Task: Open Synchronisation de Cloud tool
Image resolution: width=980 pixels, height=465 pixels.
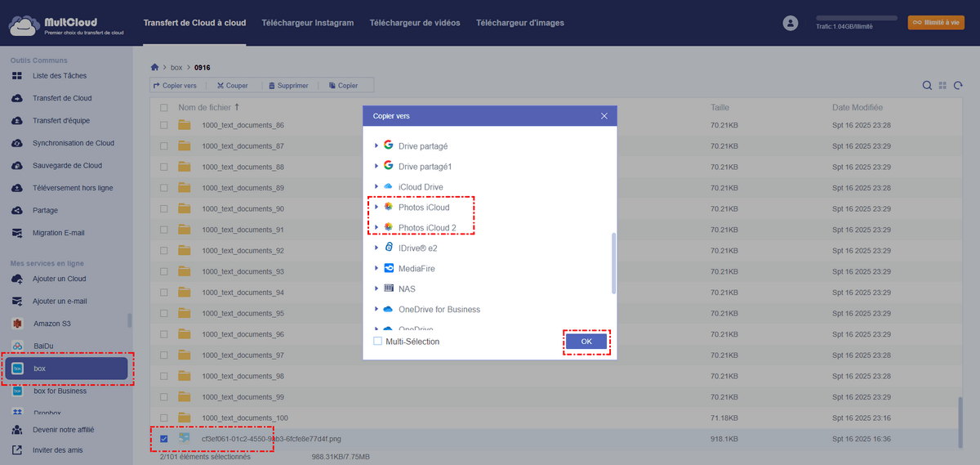Action: coord(73,143)
